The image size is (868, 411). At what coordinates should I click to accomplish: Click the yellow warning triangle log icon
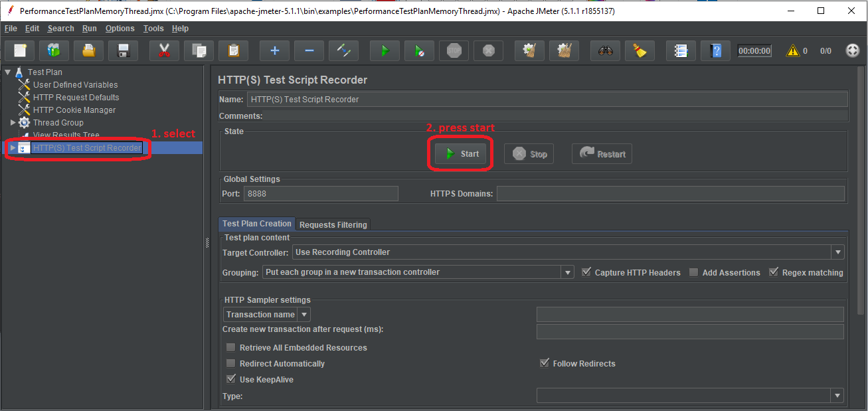coord(793,50)
